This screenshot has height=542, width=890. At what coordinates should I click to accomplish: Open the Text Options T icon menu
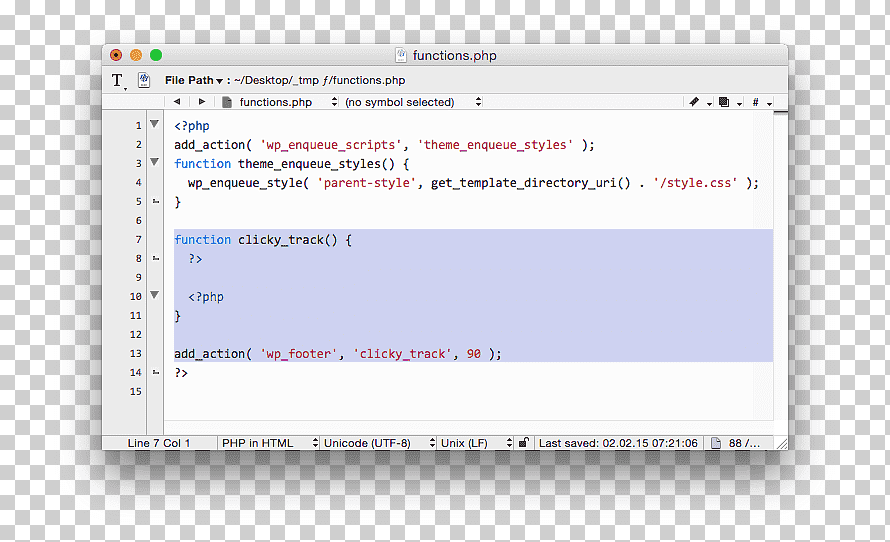click(118, 81)
